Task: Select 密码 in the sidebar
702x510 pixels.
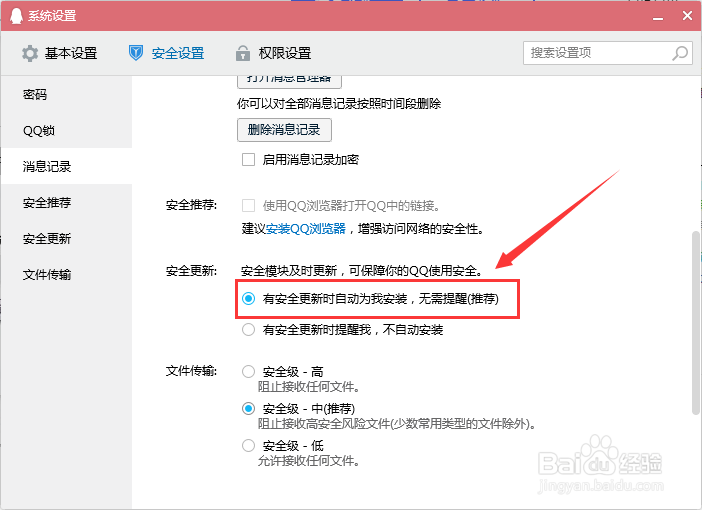Action: 66,94
